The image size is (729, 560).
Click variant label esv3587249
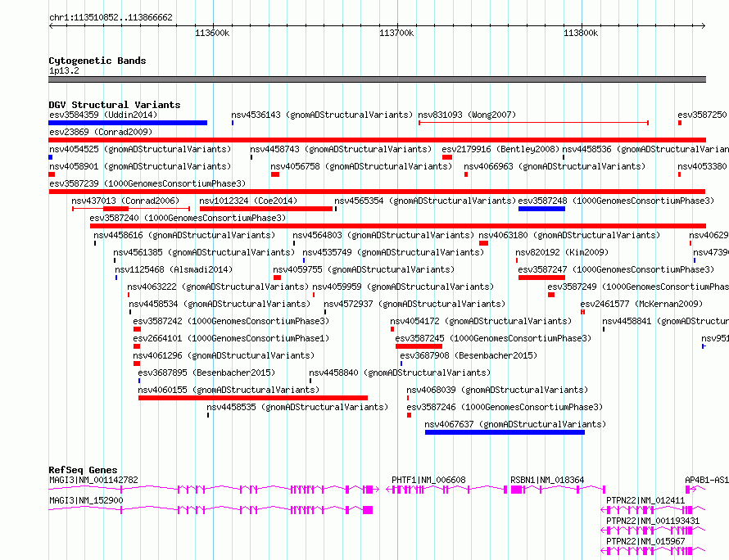click(x=638, y=287)
